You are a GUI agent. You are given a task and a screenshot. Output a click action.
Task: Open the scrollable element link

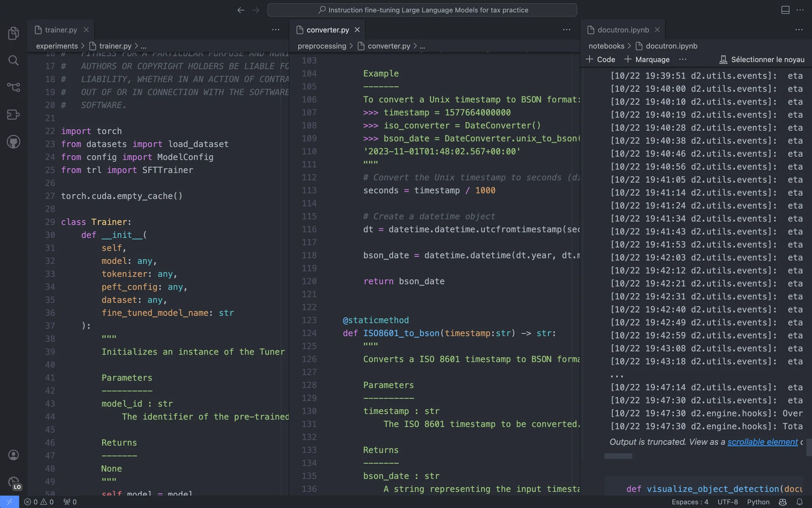tap(762, 442)
